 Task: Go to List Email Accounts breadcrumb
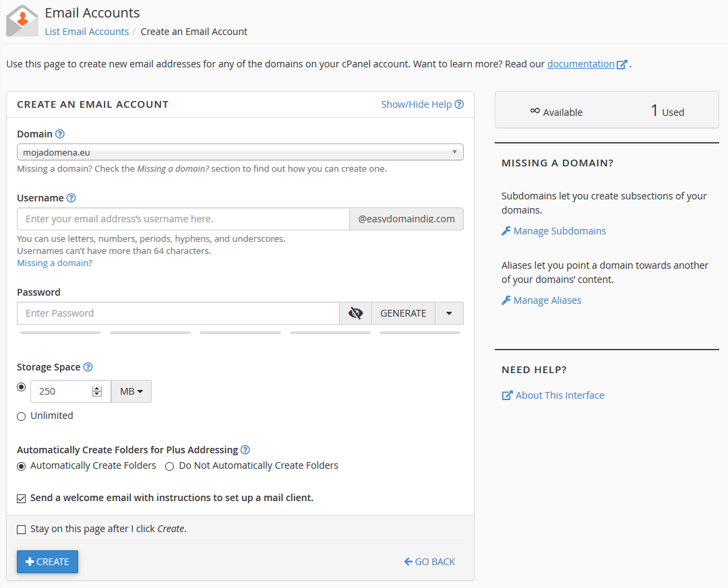(x=86, y=32)
